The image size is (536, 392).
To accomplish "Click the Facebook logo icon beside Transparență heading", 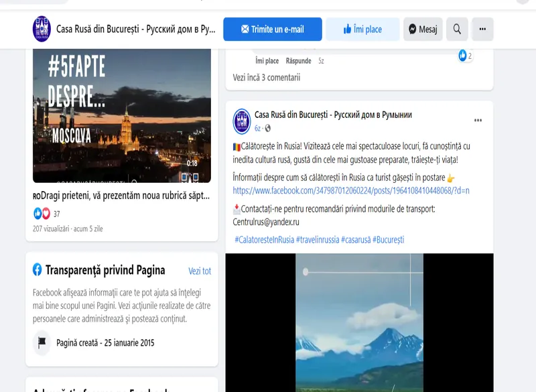I will (x=38, y=269).
